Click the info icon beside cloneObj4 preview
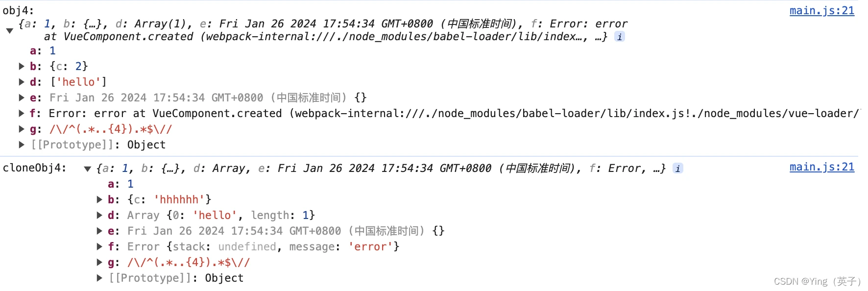Image resolution: width=868 pixels, height=291 pixels. 678,169
